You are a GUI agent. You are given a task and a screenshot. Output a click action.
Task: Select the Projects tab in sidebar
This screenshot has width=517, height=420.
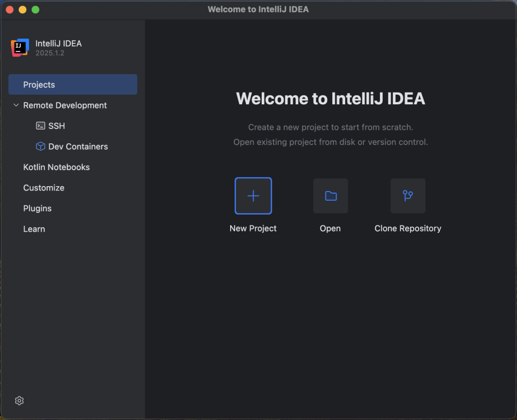point(73,85)
